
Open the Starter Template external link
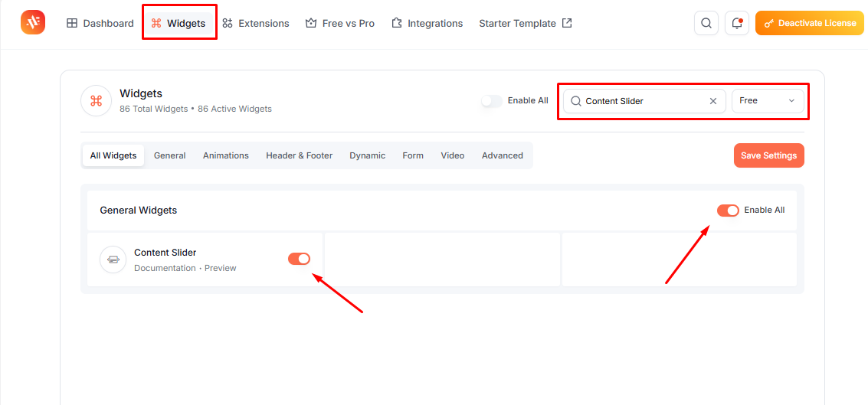[x=526, y=23]
